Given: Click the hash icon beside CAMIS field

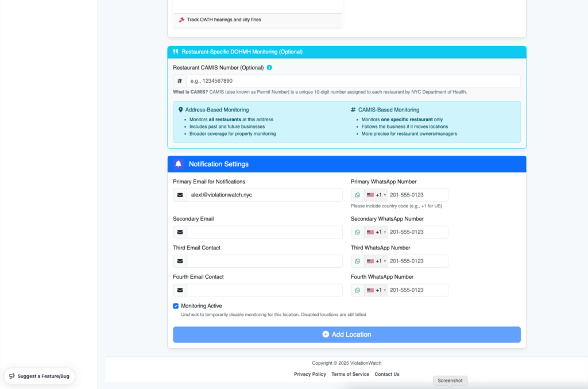Looking at the screenshot, I should pos(180,81).
